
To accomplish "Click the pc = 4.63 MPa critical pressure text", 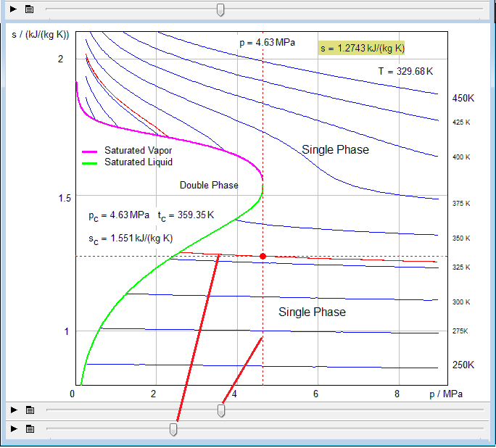I will pyautogui.click(x=119, y=215).
